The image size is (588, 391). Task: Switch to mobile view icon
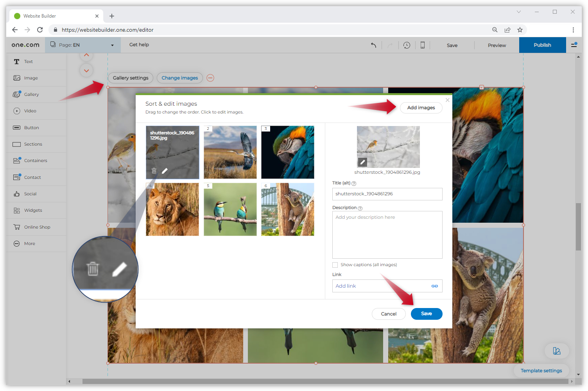[x=422, y=45]
